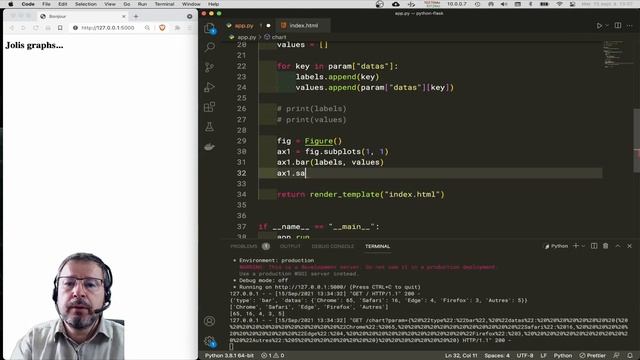Change encoding via UTF-8 status item
640x360 pixels.
click(525, 356)
